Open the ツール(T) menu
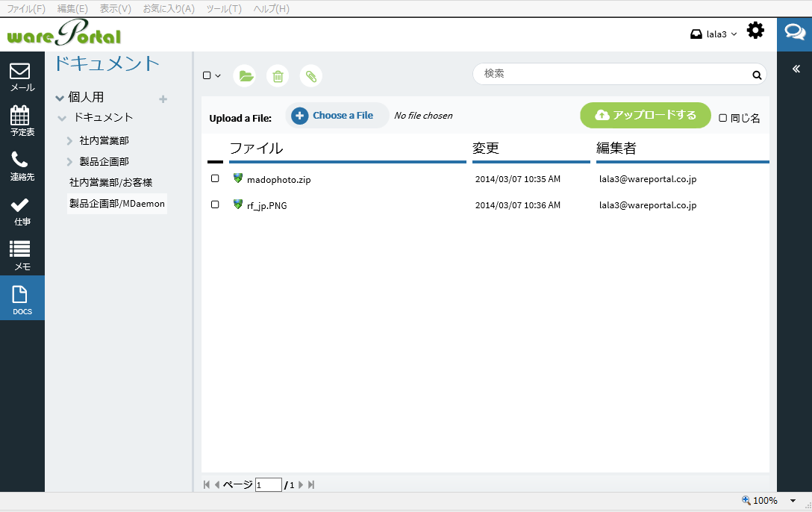 point(224,8)
